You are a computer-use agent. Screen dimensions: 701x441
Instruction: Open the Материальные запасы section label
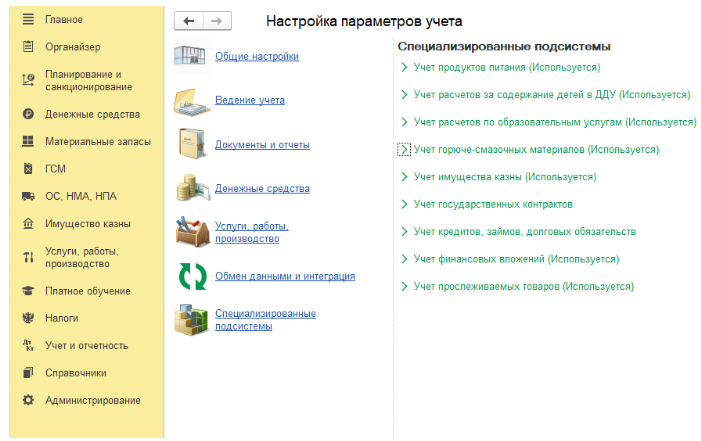pos(98,141)
